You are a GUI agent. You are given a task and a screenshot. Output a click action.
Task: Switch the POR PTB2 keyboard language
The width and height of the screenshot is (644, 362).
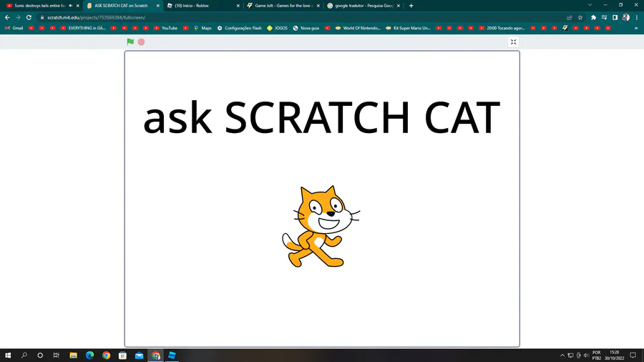tap(597, 356)
